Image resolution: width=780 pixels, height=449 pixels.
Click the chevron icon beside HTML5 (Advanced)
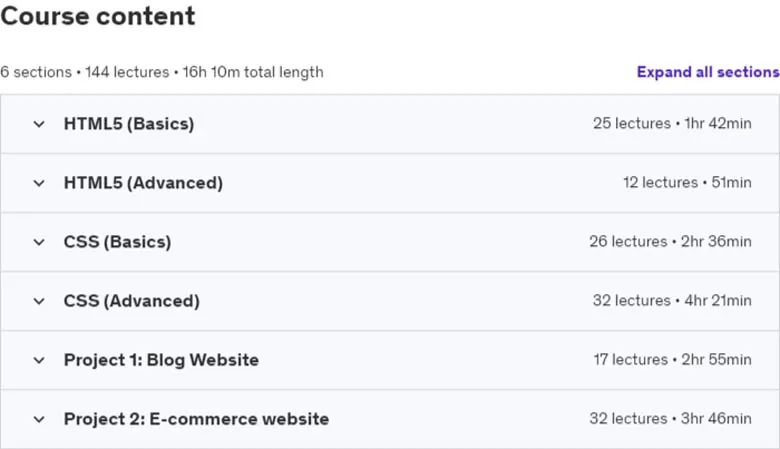(39, 183)
